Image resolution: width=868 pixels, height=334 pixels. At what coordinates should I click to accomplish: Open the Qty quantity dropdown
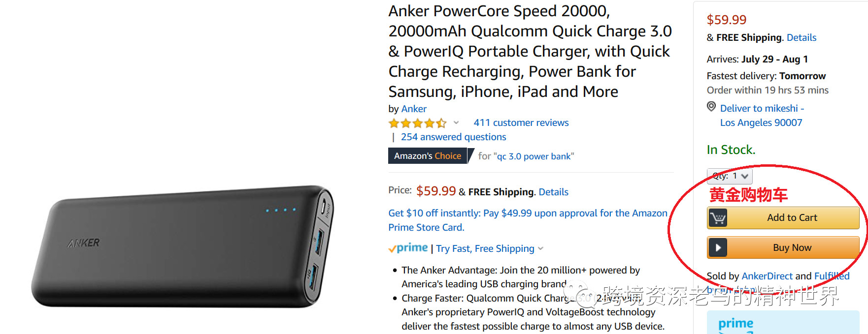(730, 176)
